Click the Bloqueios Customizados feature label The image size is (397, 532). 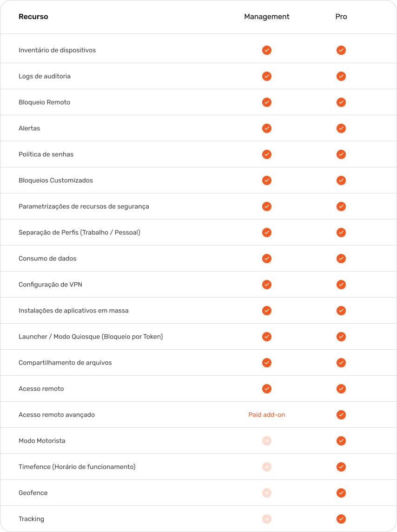point(56,180)
